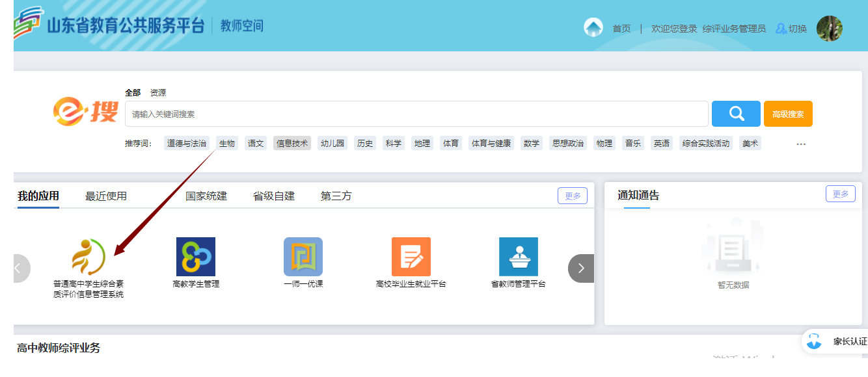
Task: Click 更多 in 通知通告 panel
Action: coord(840,194)
